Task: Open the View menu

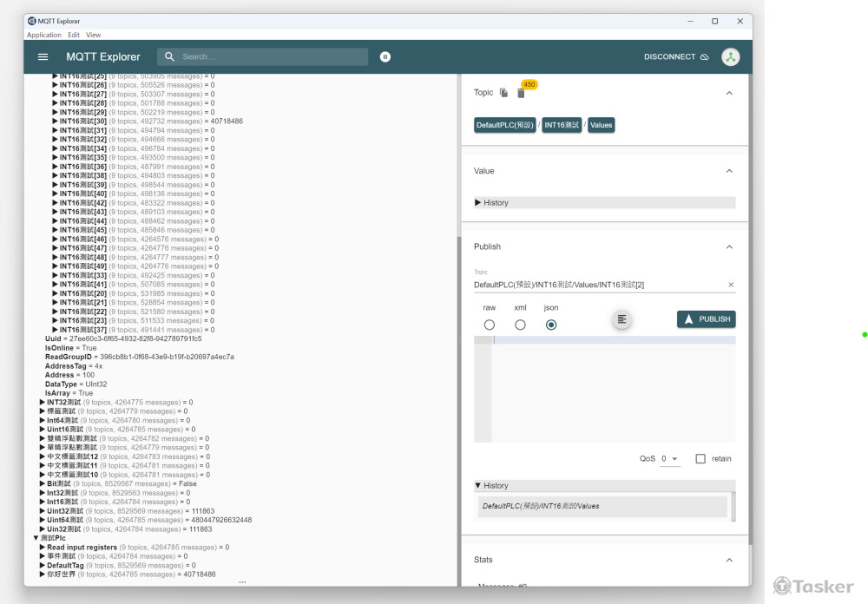Action: [x=93, y=35]
